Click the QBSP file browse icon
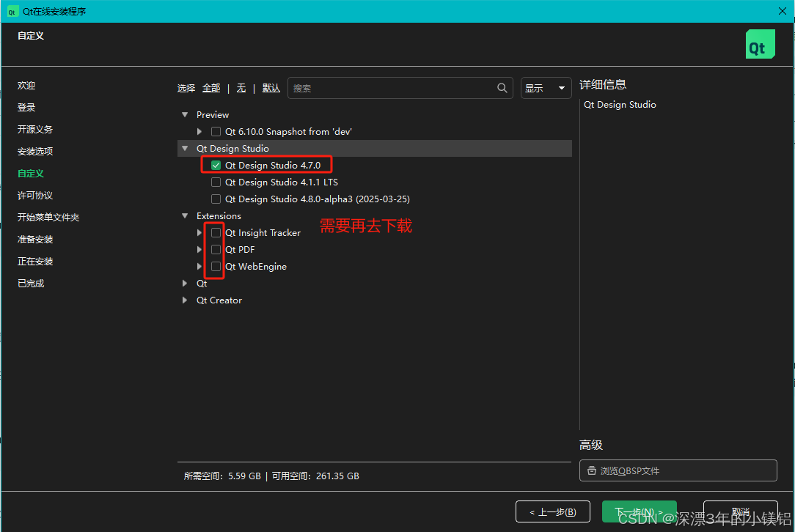Image resolution: width=795 pixels, height=532 pixels. point(591,470)
